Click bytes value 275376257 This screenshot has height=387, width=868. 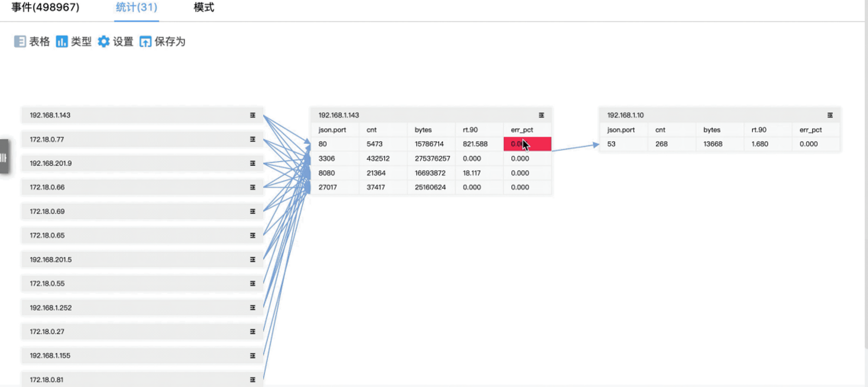pyautogui.click(x=432, y=159)
